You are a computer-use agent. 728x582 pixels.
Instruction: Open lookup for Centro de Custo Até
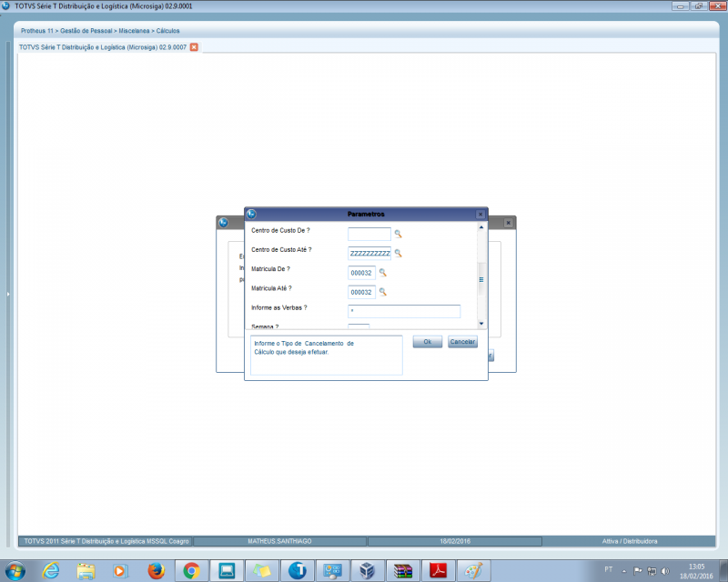(398, 254)
